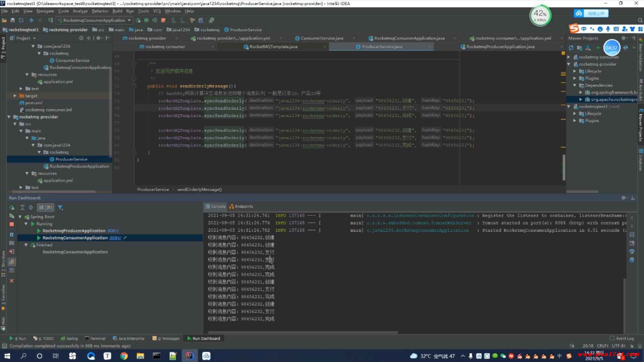Screen dimensions: 644x362
Task: Switch to the Console tab in Run Dashboard
Action: tap(215, 206)
